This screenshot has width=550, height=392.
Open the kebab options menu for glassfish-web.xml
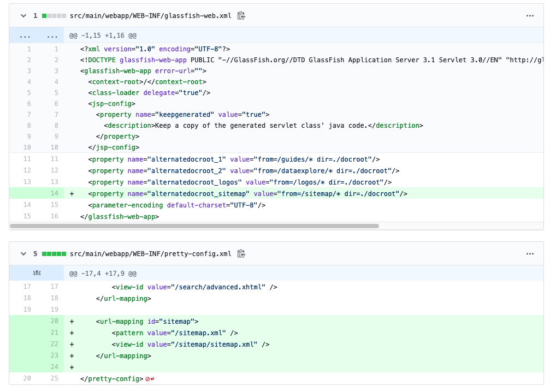tap(530, 16)
